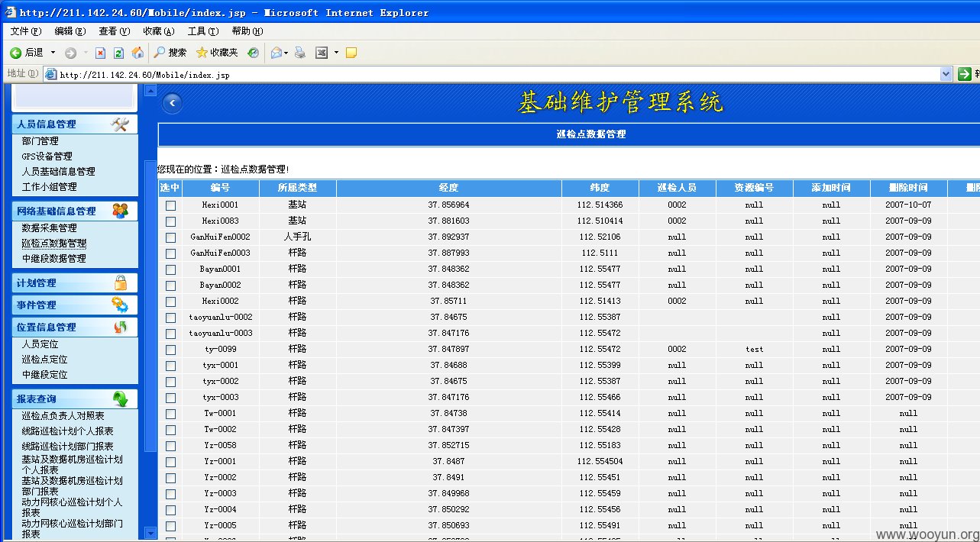Click the green arrow icon on 报表查询 header
980x542 pixels.
point(120,398)
